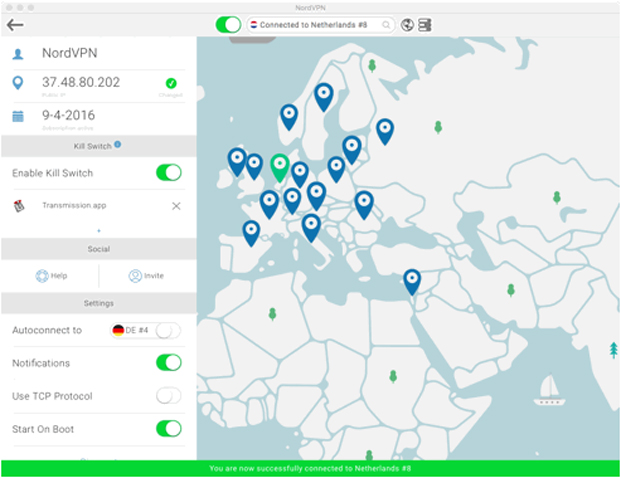Click the magnifier icon in the search box
Image resolution: width=620 pixels, height=477 pixels.
click(x=386, y=25)
